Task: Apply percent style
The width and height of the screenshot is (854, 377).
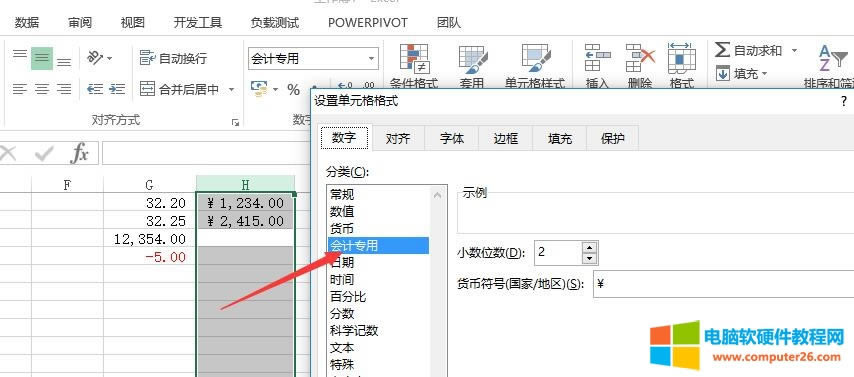Action: (x=294, y=89)
